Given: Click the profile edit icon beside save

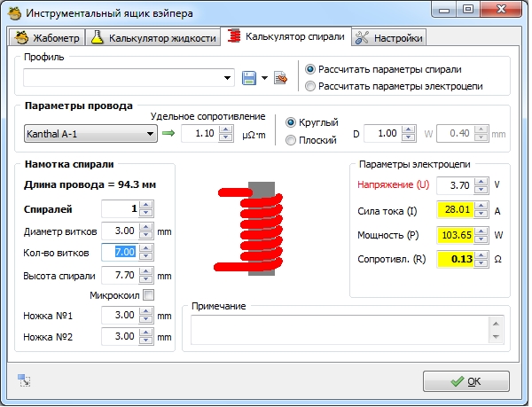Looking at the screenshot, I should [x=280, y=78].
